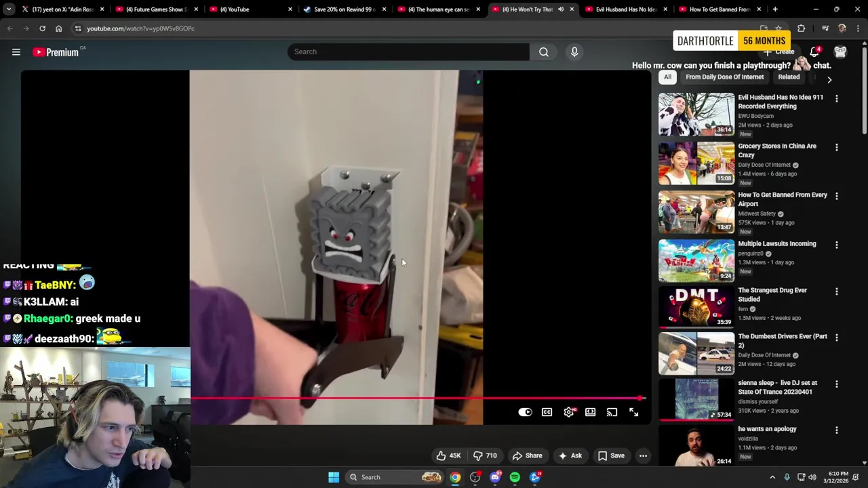The width and height of the screenshot is (868, 488).
Task: Click the Windows taskbar Search box
Action: [395, 477]
